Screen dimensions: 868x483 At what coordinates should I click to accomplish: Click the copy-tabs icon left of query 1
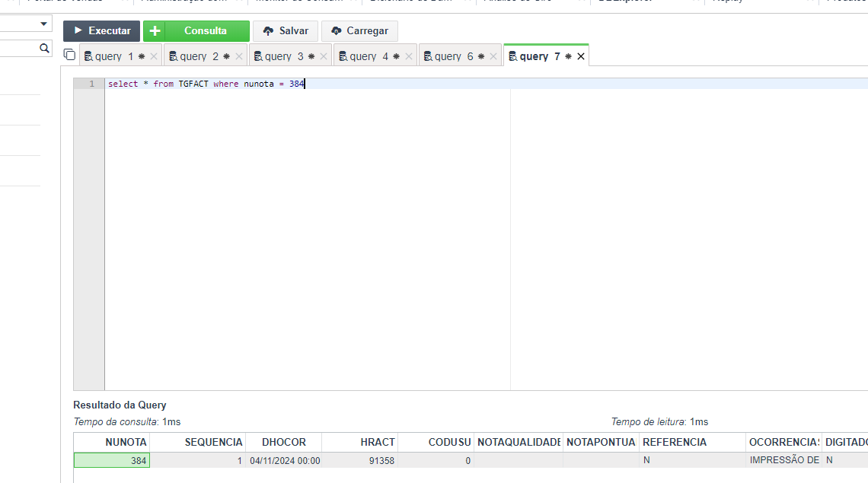pos(69,55)
